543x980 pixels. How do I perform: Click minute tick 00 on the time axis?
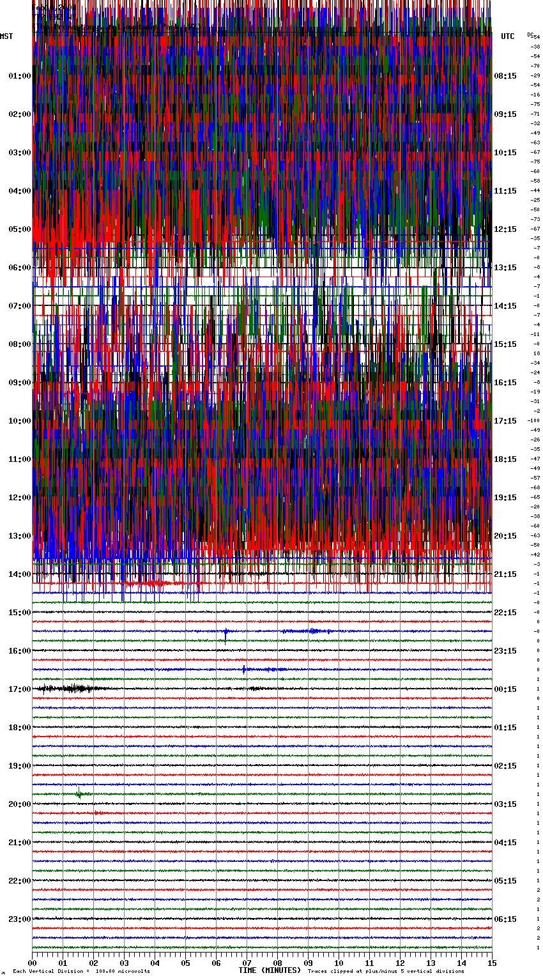(33, 963)
